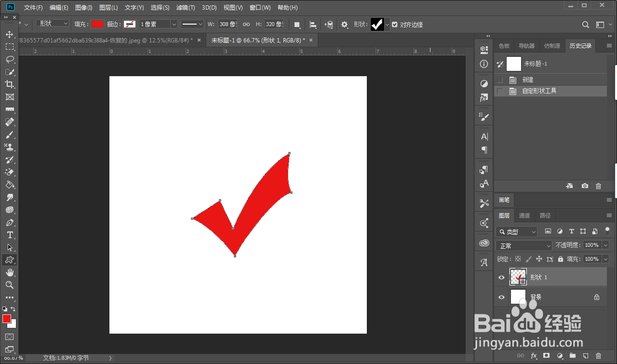The width and height of the screenshot is (617, 364).
Task: Hide the 背景 layer
Action: (x=501, y=297)
